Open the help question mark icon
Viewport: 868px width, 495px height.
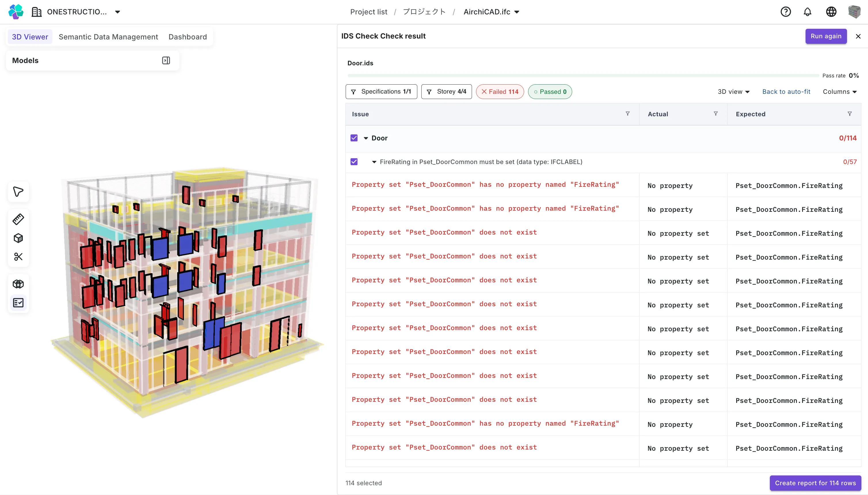(785, 12)
